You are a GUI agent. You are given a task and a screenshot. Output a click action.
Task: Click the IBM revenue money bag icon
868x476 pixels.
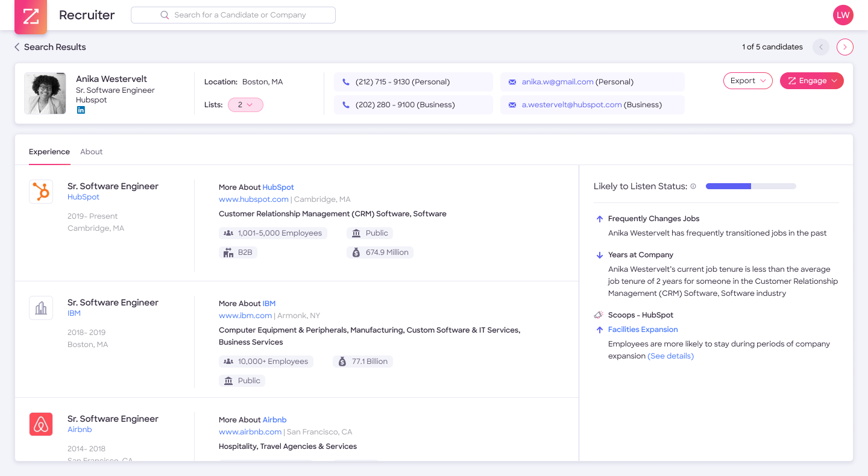342,362
